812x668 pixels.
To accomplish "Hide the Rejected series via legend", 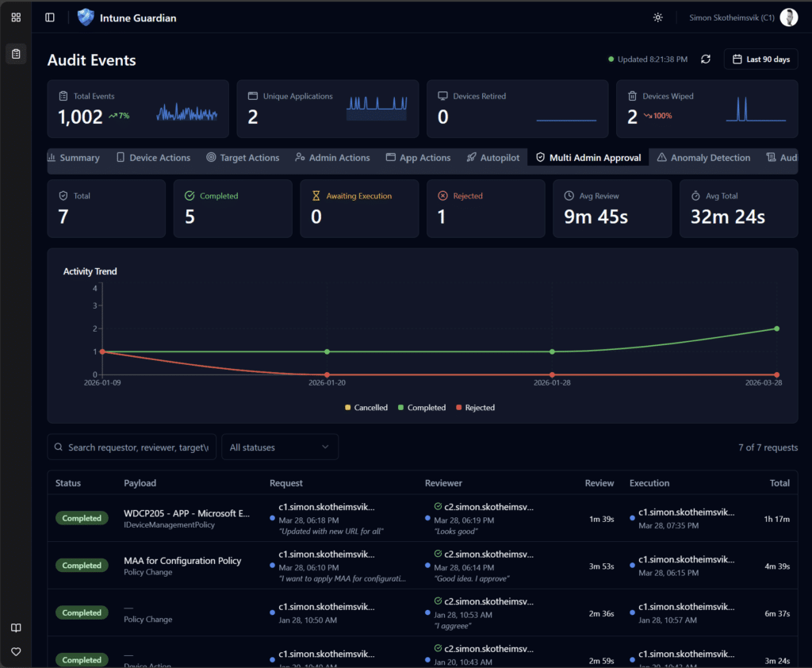I will tap(475, 408).
